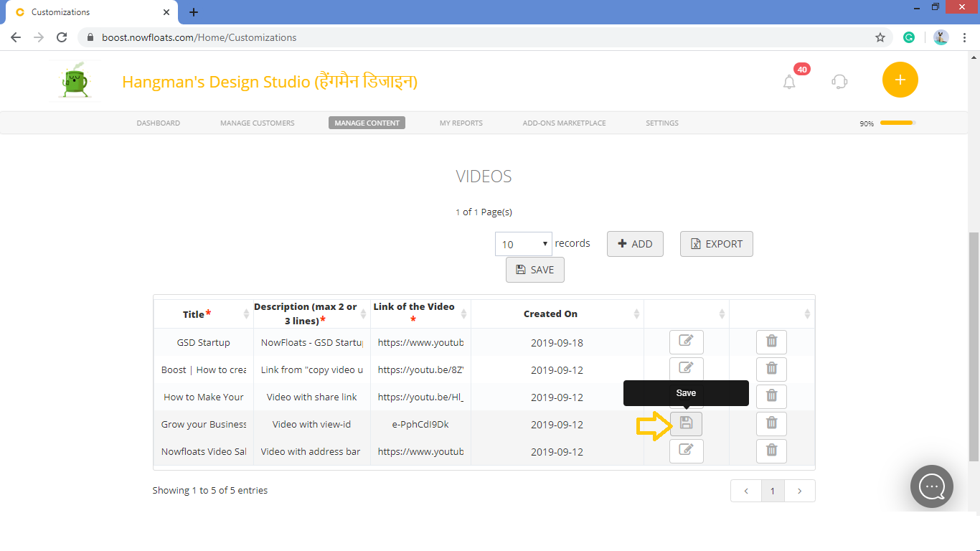Reload the page
Image resolution: width=980 pixels, height=551 pixels.
pos(62,37)
